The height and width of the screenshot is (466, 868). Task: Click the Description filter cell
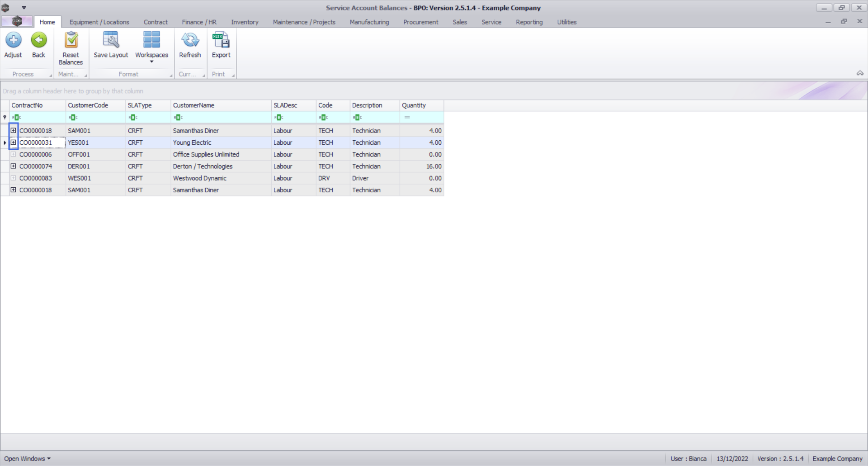coord(375,117)
